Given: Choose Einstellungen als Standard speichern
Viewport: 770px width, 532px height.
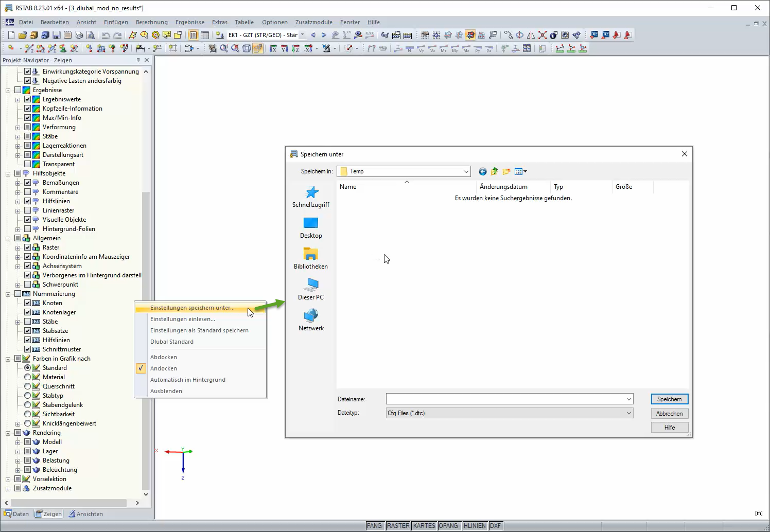Looking at the screenshot, I should point(199,330).
